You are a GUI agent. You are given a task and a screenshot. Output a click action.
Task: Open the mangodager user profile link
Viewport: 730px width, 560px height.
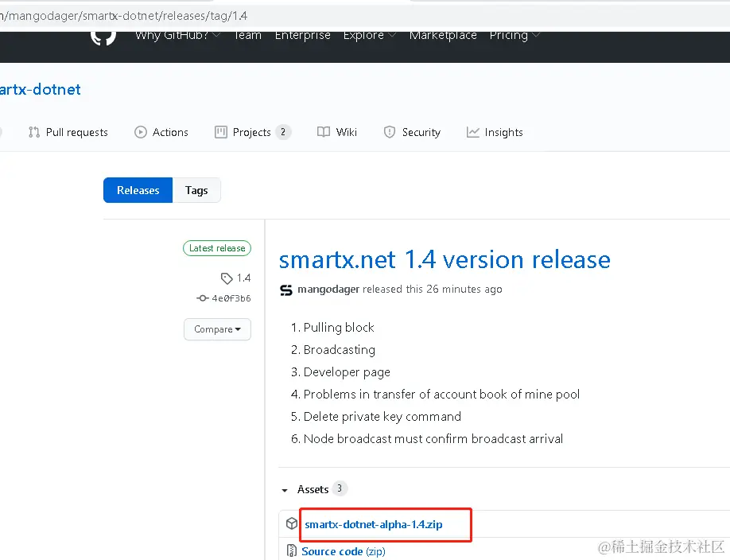click(x=328, y=290)
